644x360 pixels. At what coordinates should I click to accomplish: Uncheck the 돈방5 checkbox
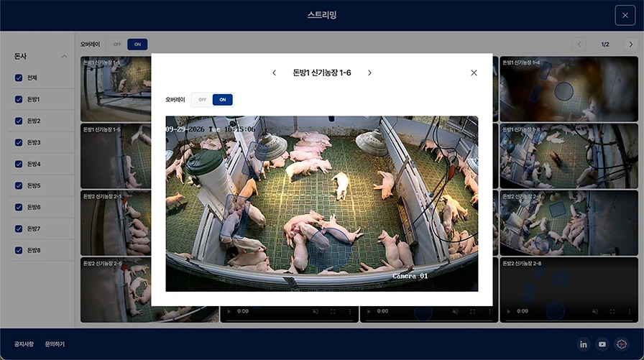19,185
